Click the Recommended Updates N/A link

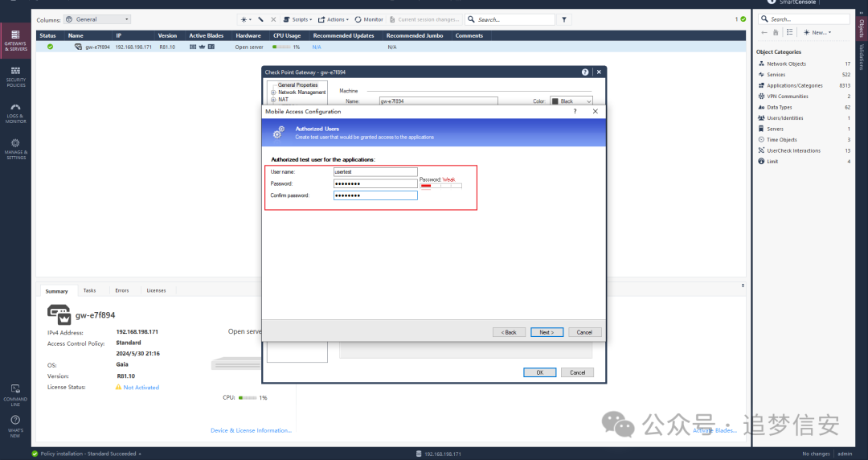point(317,47)
